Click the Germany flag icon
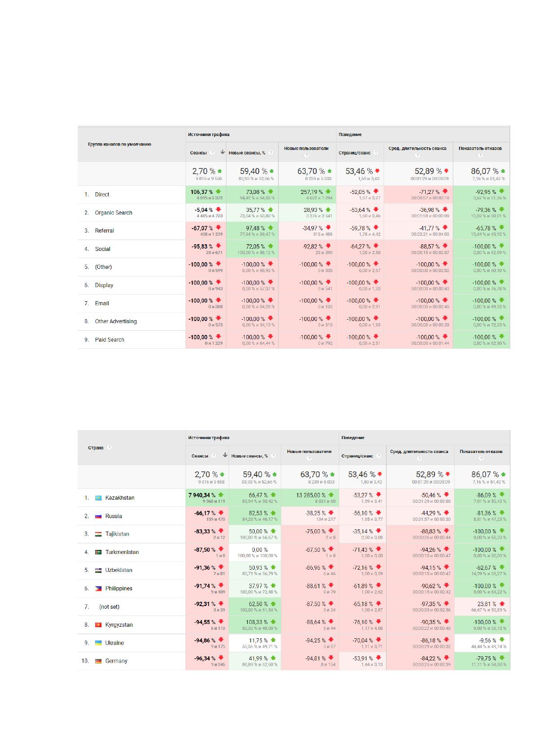 pos(98,661)
